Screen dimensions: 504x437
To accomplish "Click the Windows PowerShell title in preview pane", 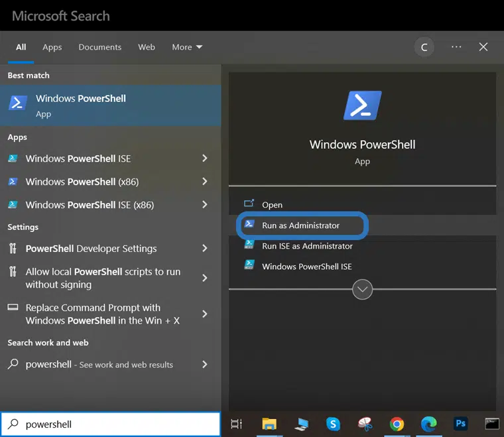I will click(x=362, y=145).
